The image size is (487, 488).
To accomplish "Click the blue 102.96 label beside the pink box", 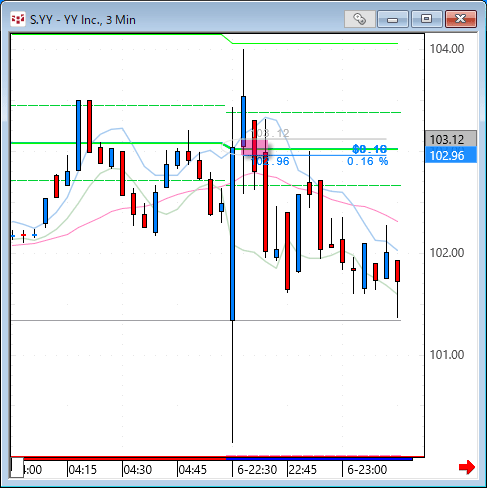I will 270,161.
